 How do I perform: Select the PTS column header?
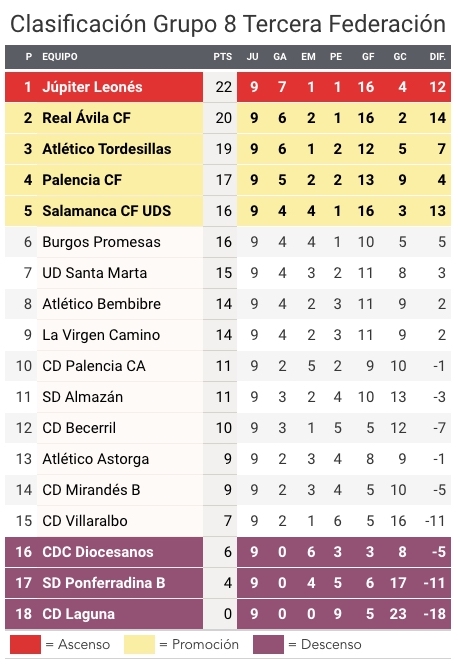(223, 57)
